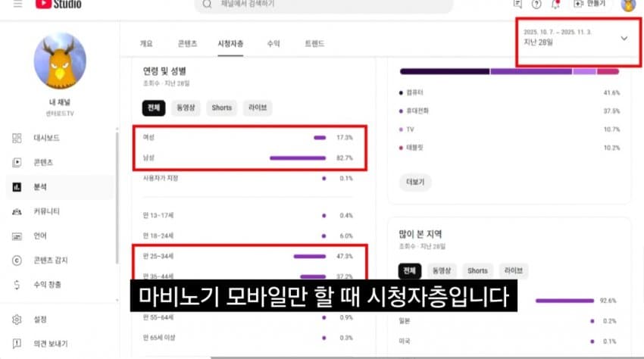The height and width of the screenshot is (359, 644).
Task: Click the 더보기 button under device types
Action: 416,183
